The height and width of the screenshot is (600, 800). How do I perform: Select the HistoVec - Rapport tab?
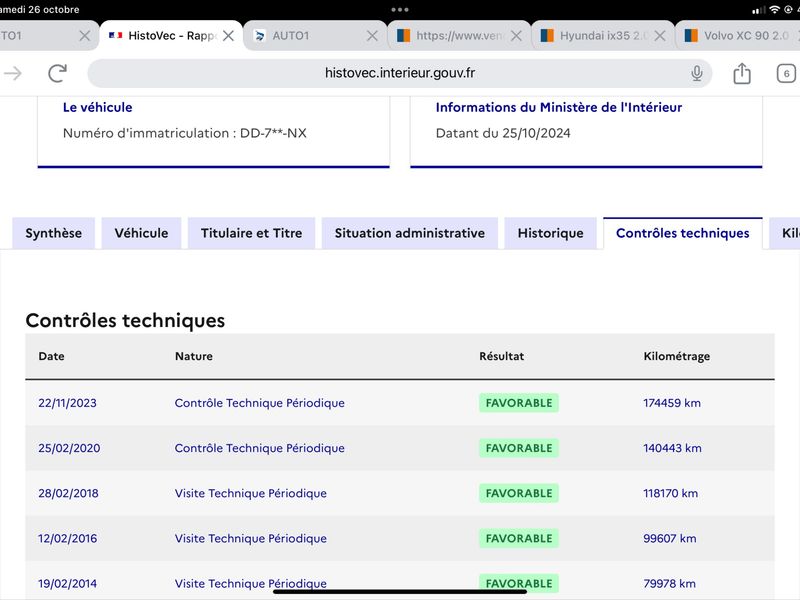coord(171,36)
